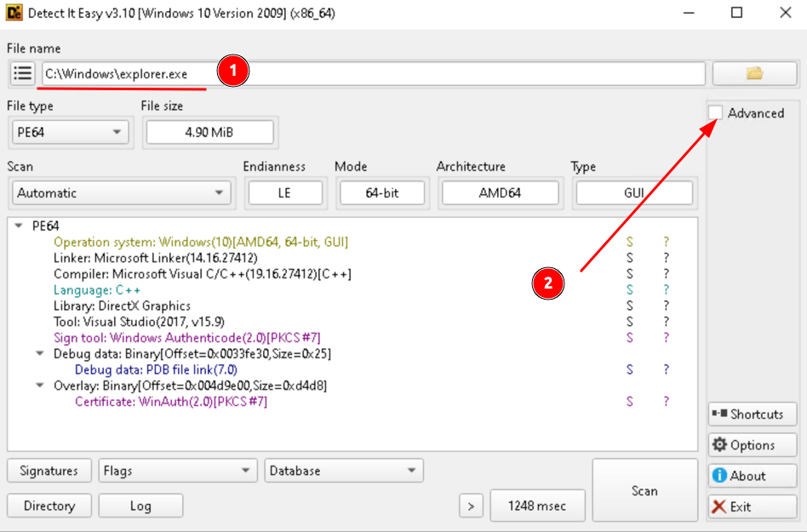Click the Detect It Easy title bar icon

[14, 13]
